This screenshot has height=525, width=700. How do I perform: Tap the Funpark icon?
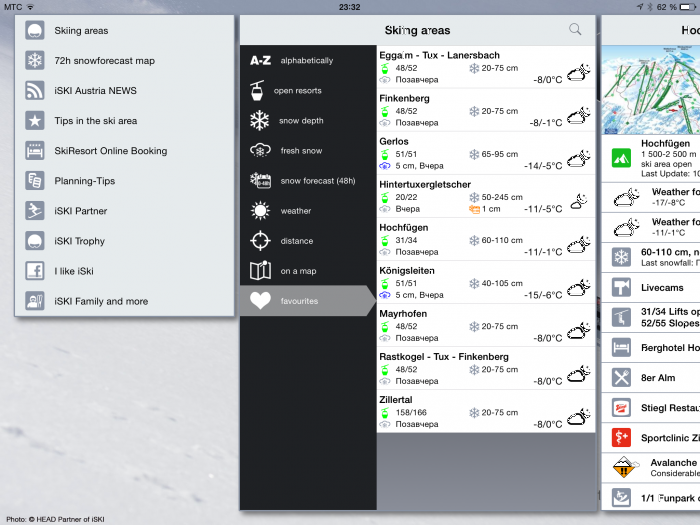click(x=621, y=497)
